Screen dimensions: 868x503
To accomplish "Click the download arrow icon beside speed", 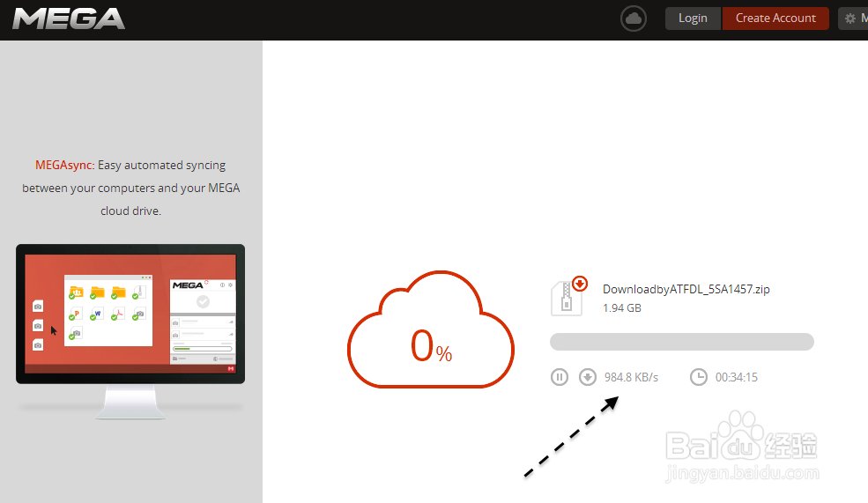I will [x=588, y=377].
